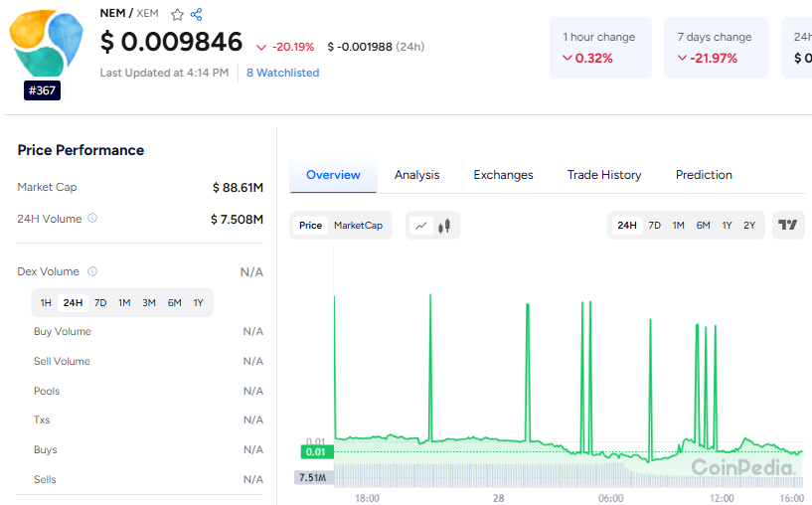Click info icon beside Dex Volume
This screenshot has height=505, width=812.
coord(92,271)
